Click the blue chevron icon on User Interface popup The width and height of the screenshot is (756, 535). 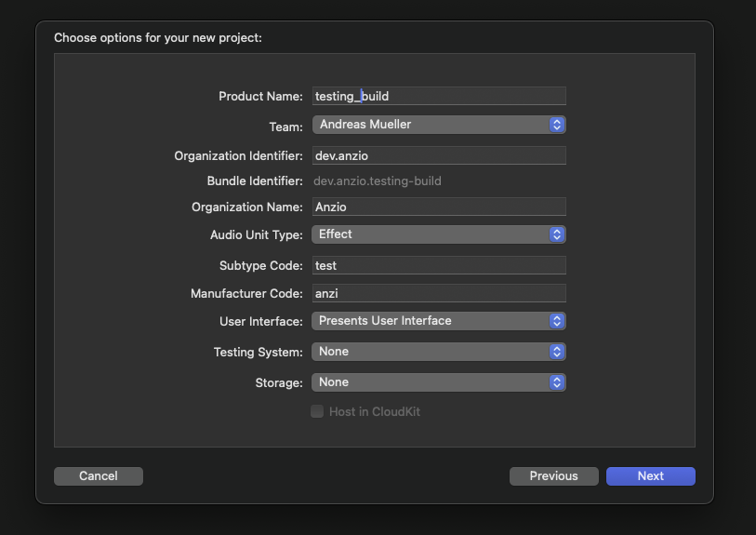tap(557, 321)
